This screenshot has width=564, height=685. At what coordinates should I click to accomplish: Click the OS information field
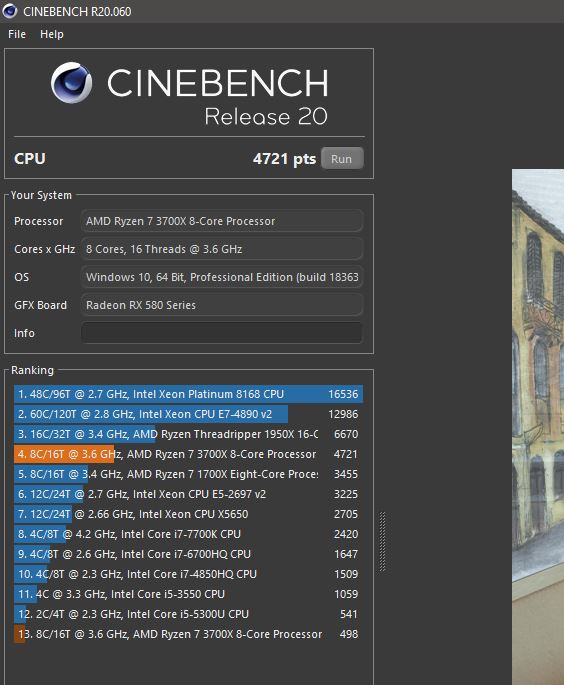coord(221,277)
